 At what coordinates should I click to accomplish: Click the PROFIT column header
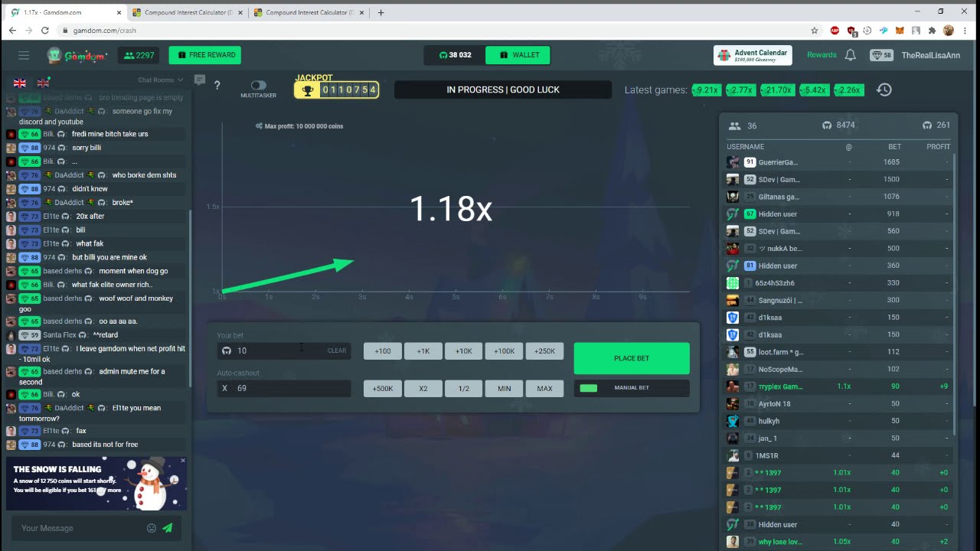pyautogui.click(x=938, y=147)
